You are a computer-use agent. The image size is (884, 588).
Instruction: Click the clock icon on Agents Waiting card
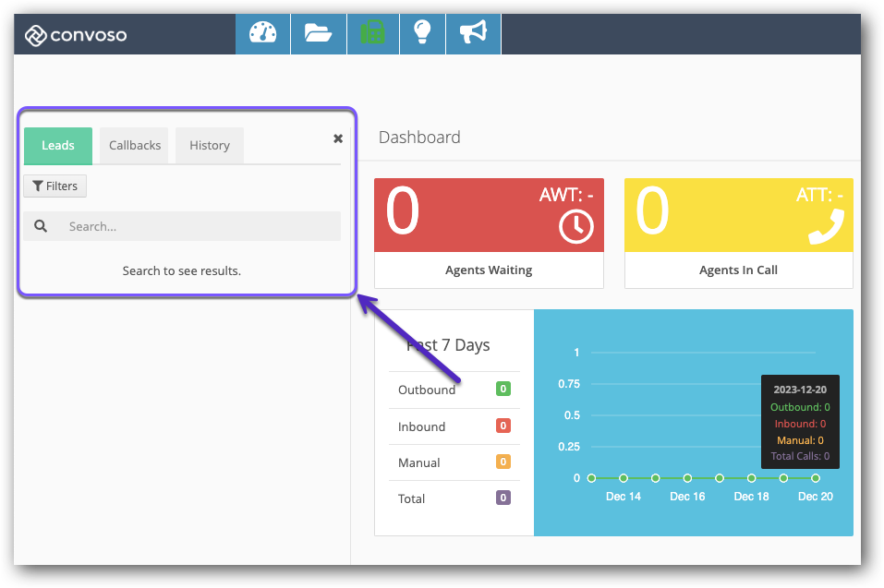[576, 227]
